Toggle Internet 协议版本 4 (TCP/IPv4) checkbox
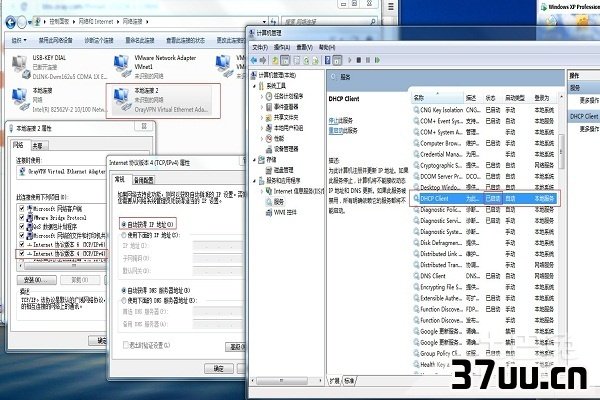600x400 pixels. 21,253
